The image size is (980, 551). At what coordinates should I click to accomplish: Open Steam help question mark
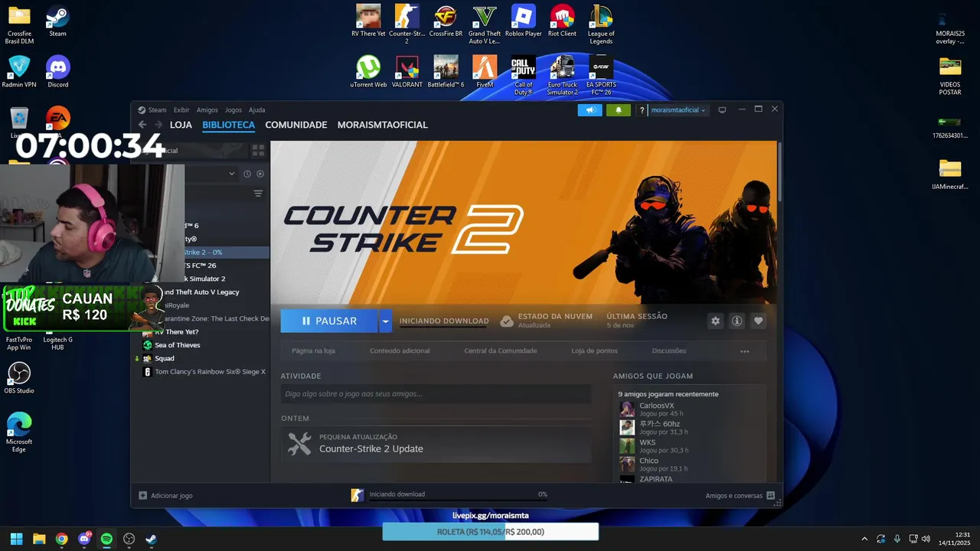coord(642,110)
